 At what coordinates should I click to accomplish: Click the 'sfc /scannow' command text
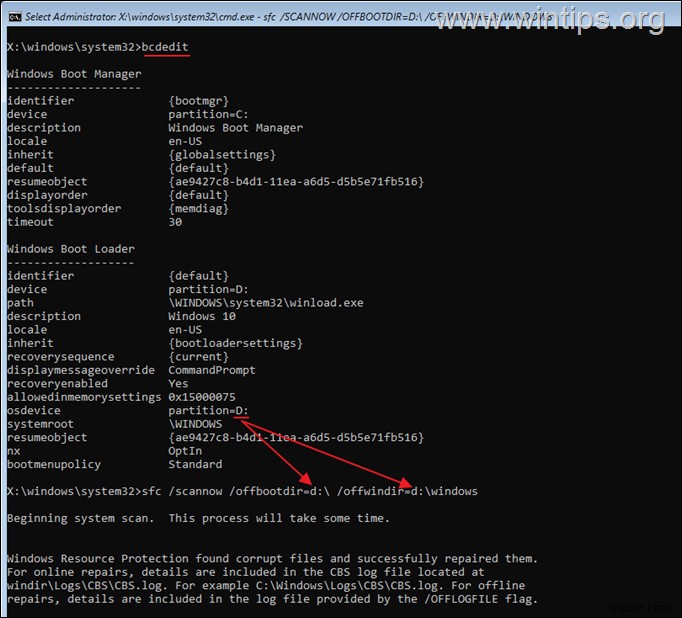click(182, 491)
